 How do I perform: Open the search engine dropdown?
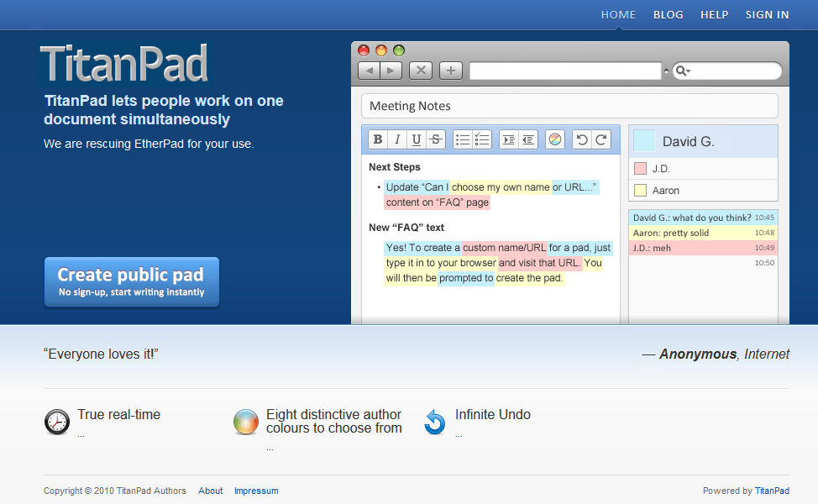point(682,71)
